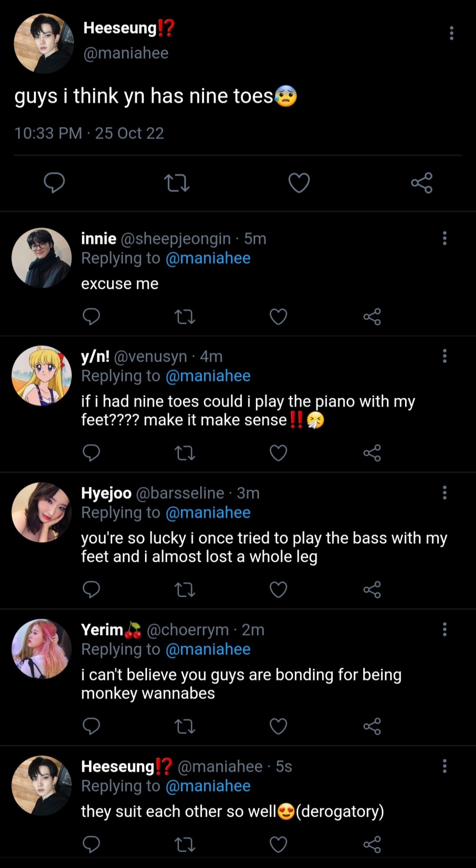Reply to the main nine toes tweet
This screenshot has height=868, width=476.
pos(54,183)
